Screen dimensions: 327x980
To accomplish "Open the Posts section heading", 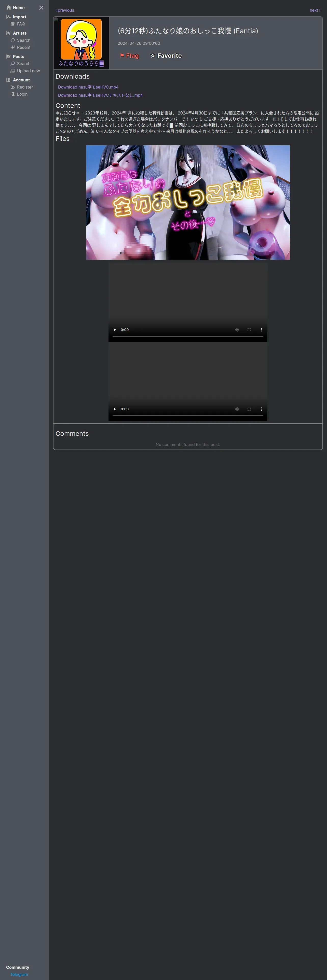I will 15,57.
